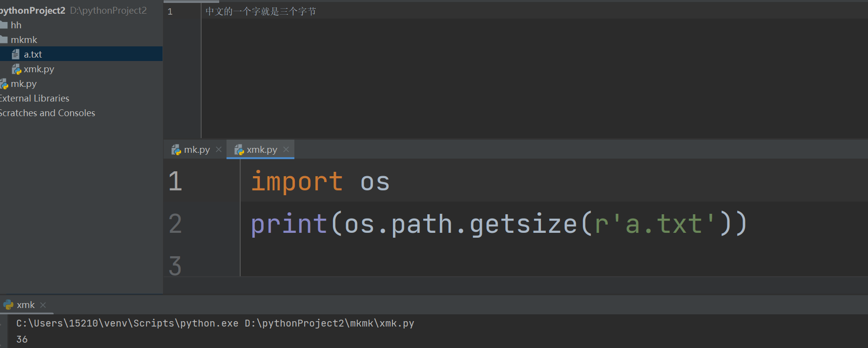Screen dimensions: 868x348
Task: Click the hh folder icon
Action: point(4,25)
